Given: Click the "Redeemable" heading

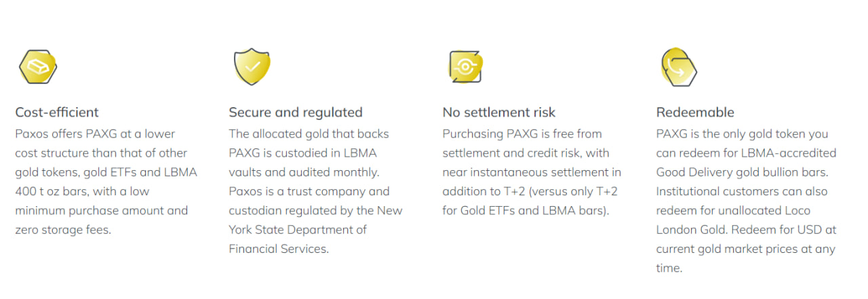Looking at the screenshot, I should (695, 113).
